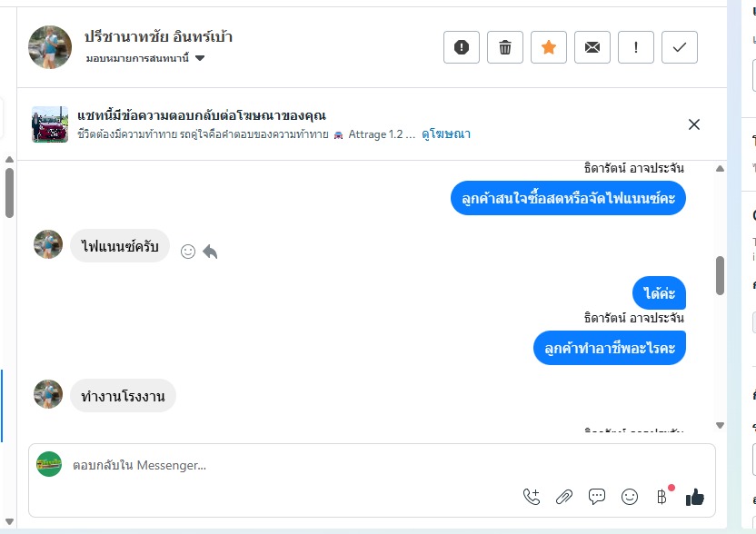This screenshot has height=534, width=756.
Task: Click the phone call request icon
Action: point(532,497)
